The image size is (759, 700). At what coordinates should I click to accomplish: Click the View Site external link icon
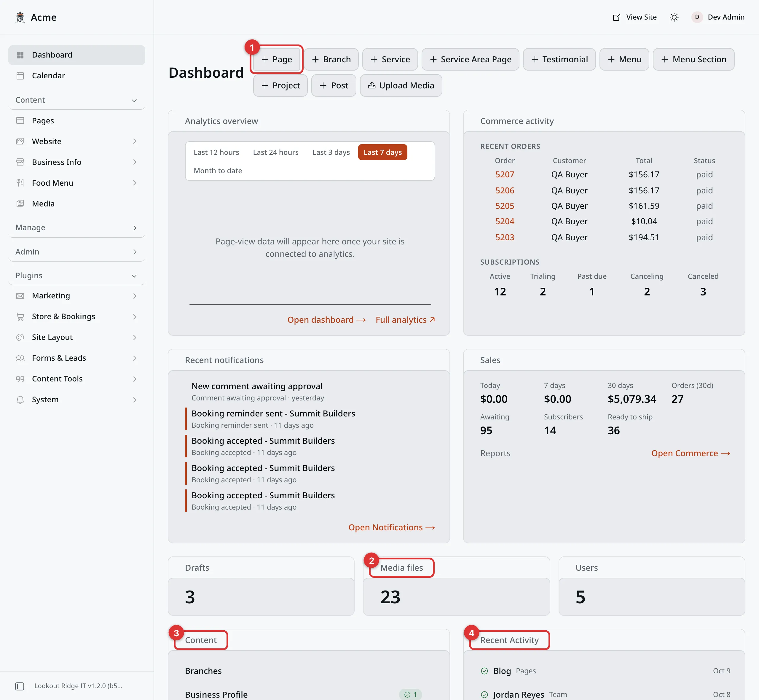[x=616, y=17]
